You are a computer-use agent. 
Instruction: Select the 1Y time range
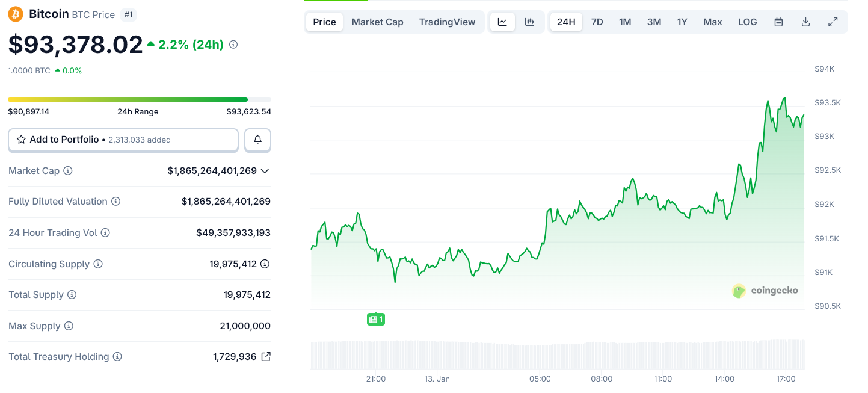click(682, 22)
